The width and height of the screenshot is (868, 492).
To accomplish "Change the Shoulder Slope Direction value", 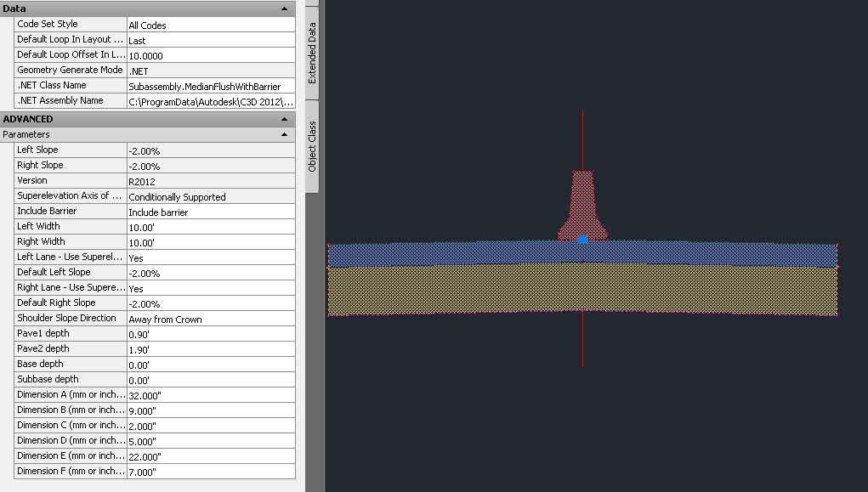I will click(x=210, y=318).
